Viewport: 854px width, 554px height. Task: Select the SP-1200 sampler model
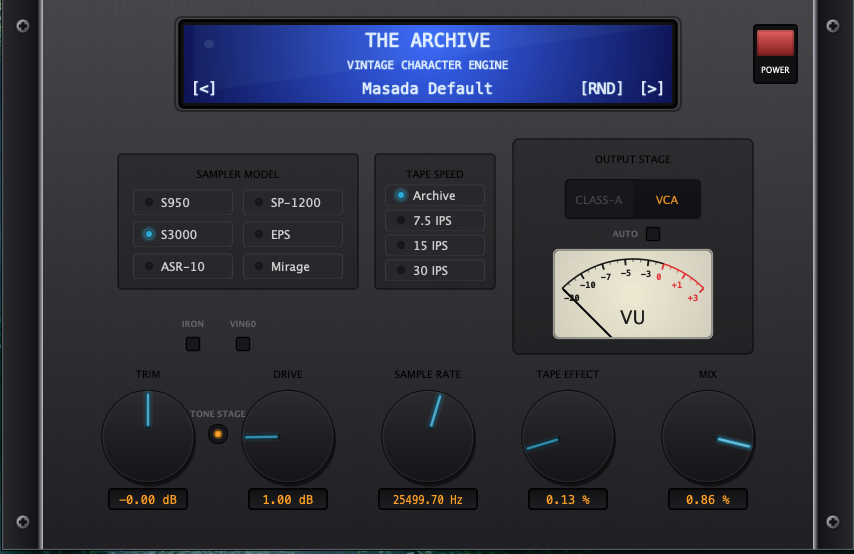pos(292,203)
